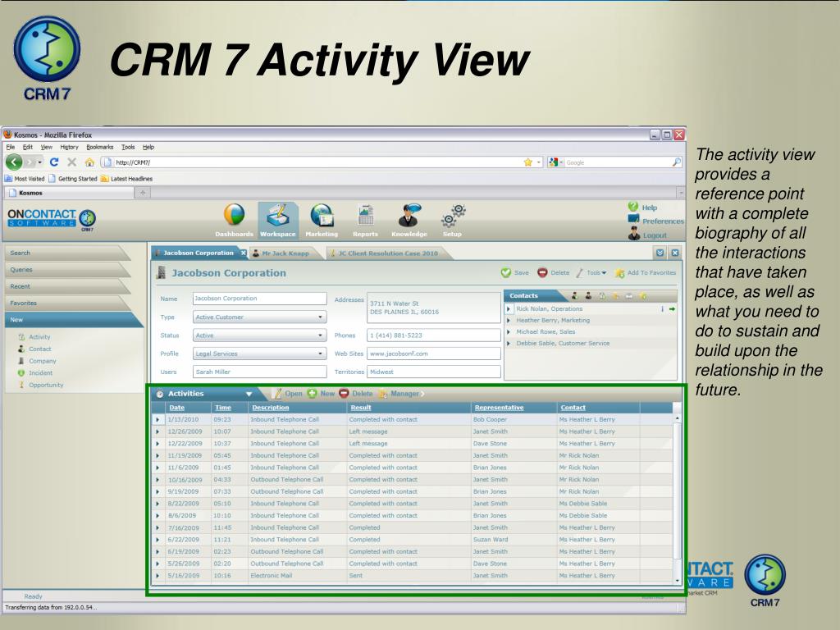The image size is (840, 630).
Task: Save the Jacobson Corporation record
Action: (x=515, y=272)
